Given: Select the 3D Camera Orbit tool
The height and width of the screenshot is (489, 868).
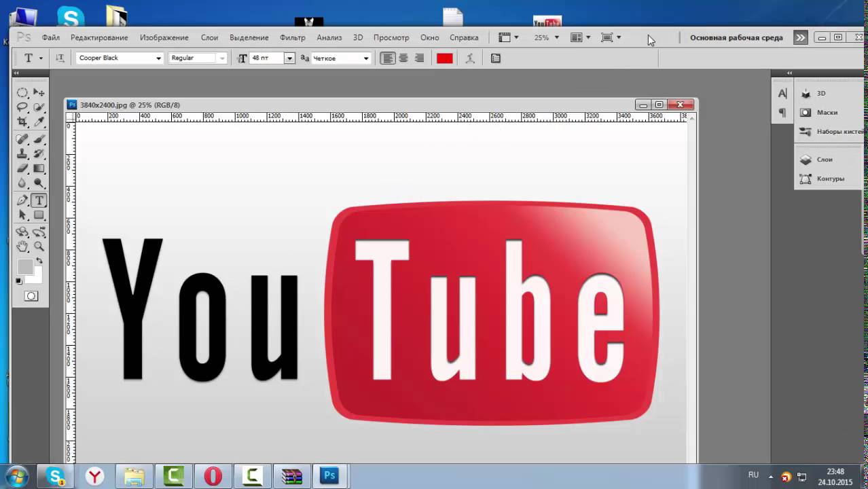Looking at the screenshot, I should click(39, 232).
